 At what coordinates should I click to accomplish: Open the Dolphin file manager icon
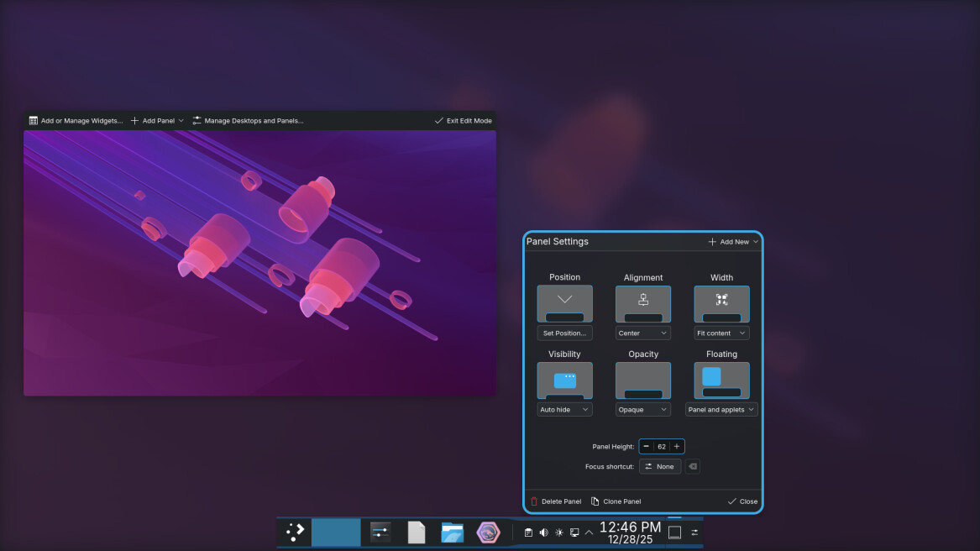coord(453,533)
